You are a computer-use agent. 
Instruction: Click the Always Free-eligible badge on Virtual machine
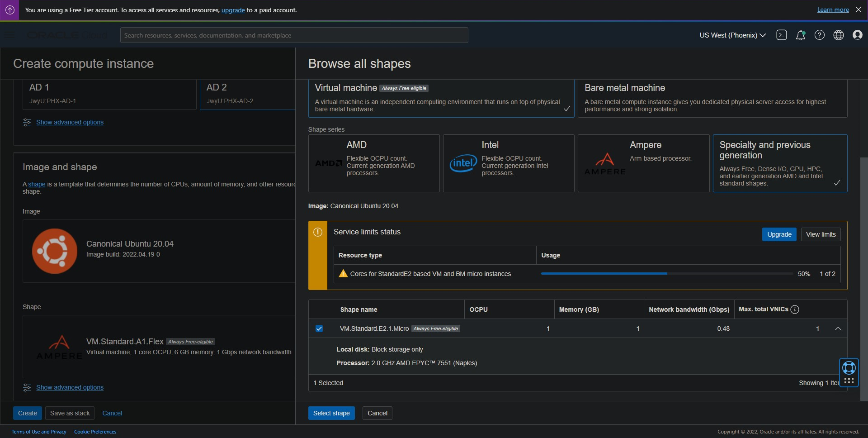[404, 88]
